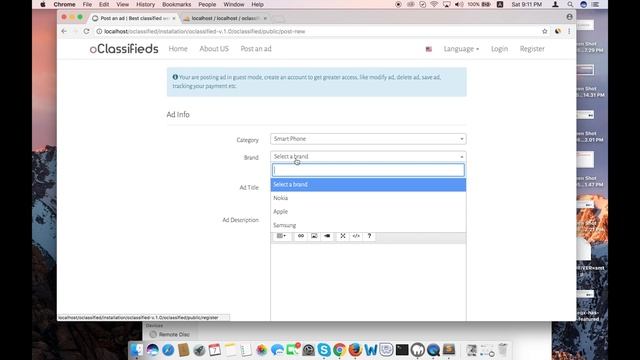Click the Chrome reload button

[86, 31]
